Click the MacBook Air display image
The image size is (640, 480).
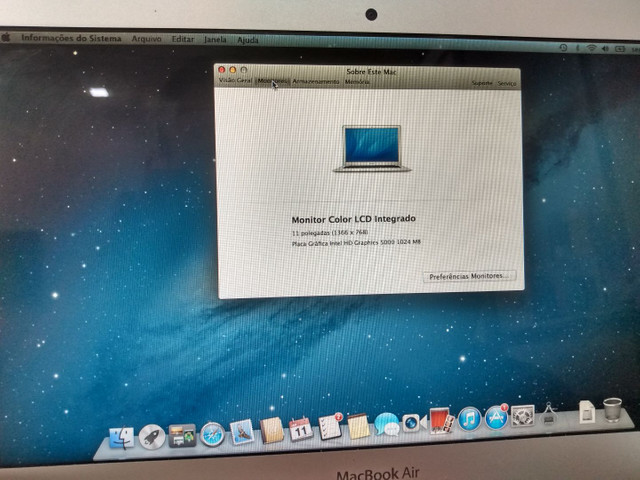[371, 148]
